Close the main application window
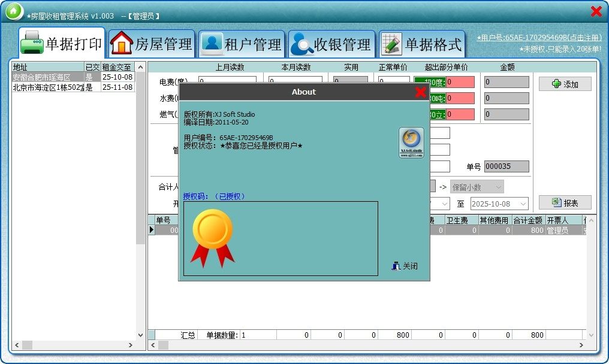 (x=596, y=11)
